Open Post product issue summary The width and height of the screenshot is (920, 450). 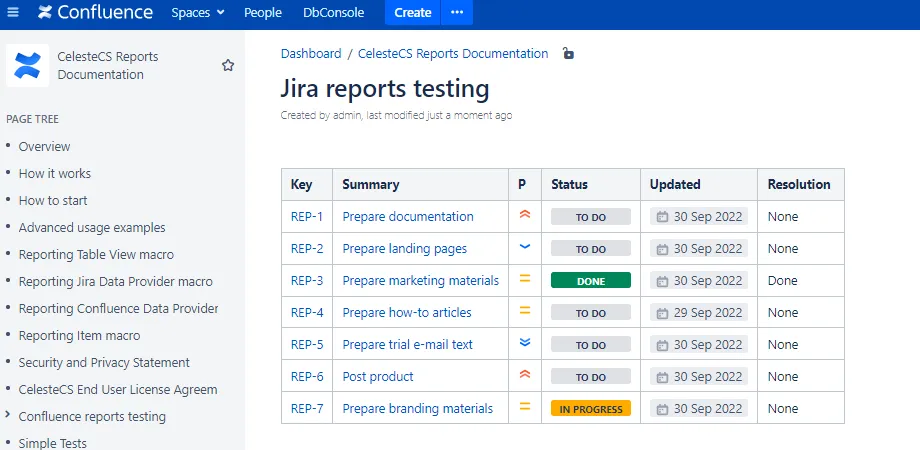(378, 377)
